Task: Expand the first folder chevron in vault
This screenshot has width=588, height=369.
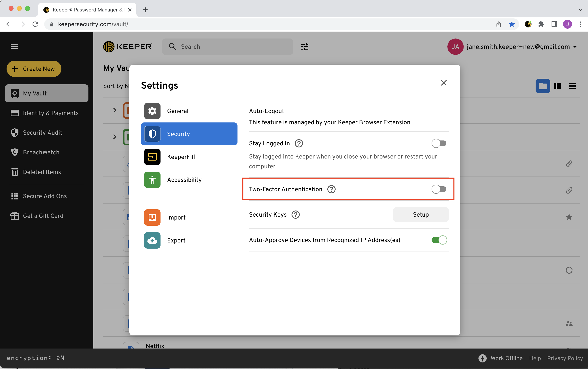Action: point(114,110)
